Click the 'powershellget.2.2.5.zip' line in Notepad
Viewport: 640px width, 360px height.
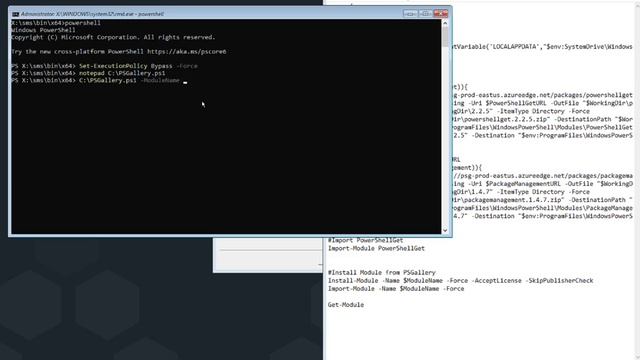(x=542, y=119)
